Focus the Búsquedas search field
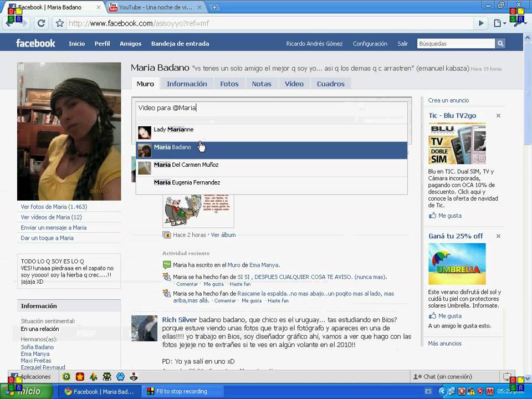532x399 pixels. point(456,43)
